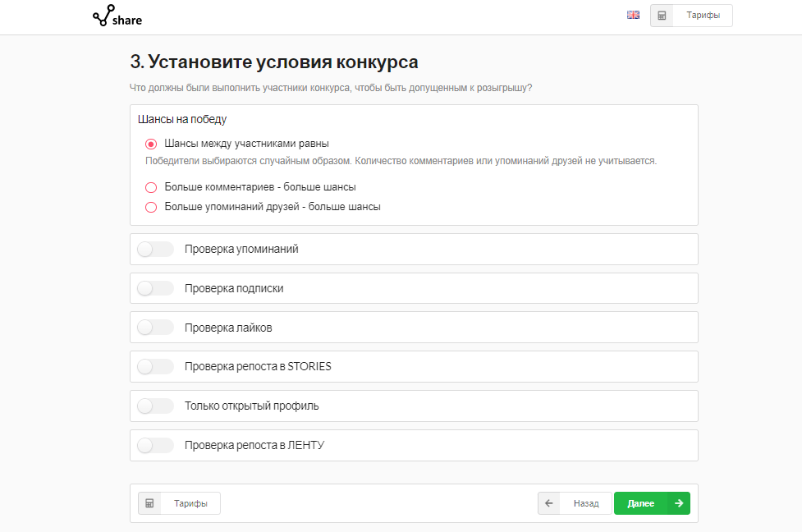The width and height of the screenshot is (802, 532).
Task: Click the calculator icon on bottom Тарифы button
Action: 149,503
